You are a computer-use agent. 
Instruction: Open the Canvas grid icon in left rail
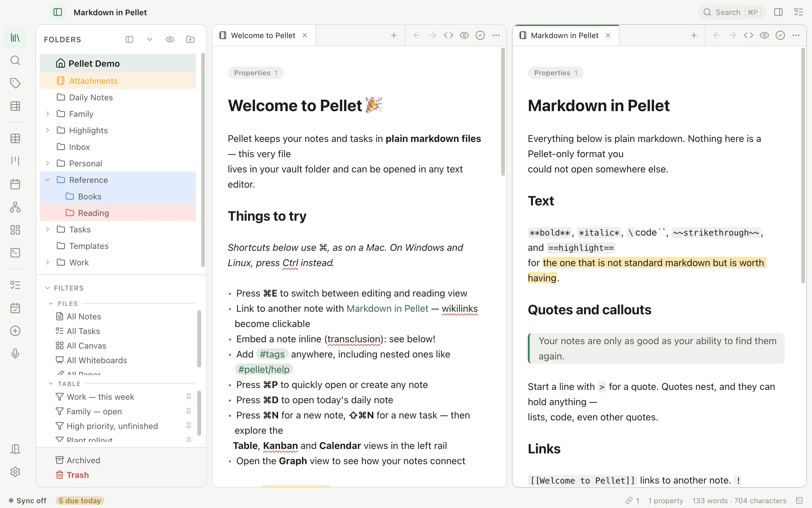(15, 230)
